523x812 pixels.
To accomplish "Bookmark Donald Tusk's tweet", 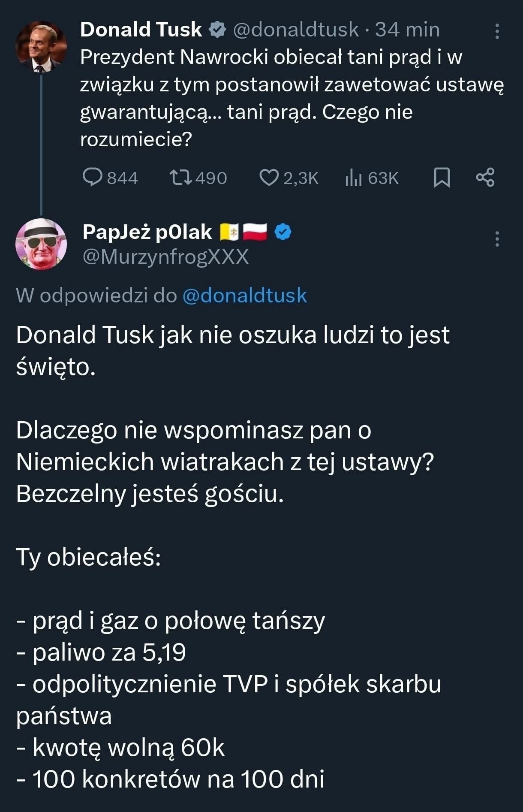I will tap(442, 177).
